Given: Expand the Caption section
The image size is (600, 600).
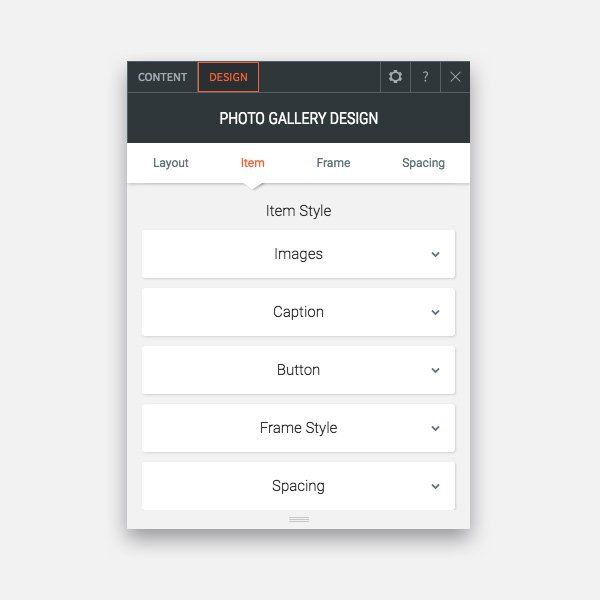Looking at the screenshot, I should (298, 312).
